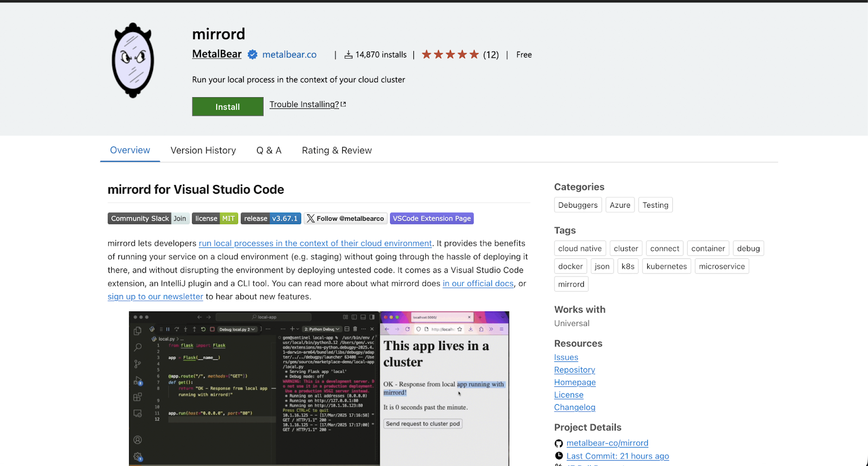Click the mirrord demo screenshot image

pos(319,388)
